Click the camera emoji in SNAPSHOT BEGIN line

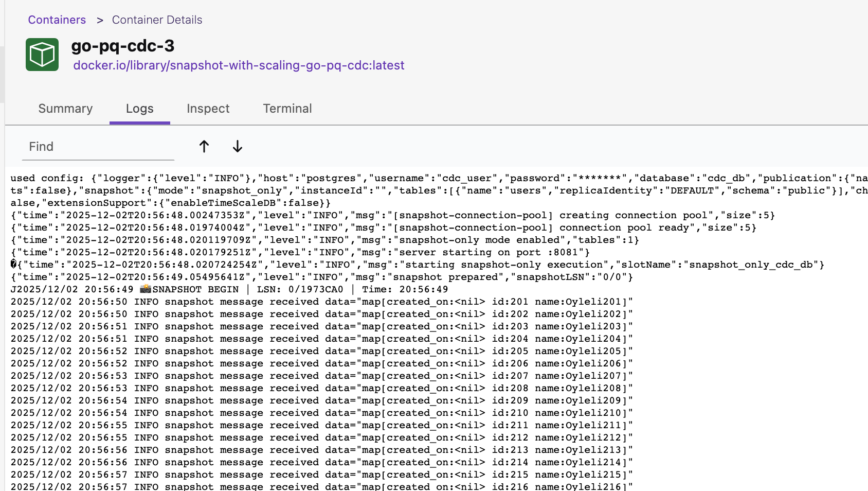(x=146, y=289)
